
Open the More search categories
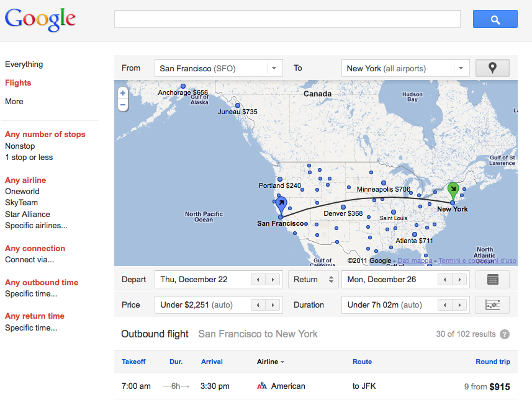coord(14,102)
